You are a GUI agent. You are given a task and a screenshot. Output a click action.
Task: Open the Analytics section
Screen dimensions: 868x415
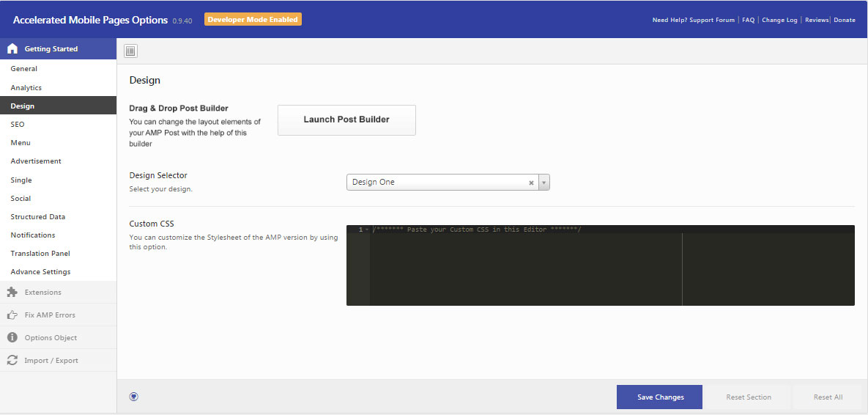tap(58, 87)
